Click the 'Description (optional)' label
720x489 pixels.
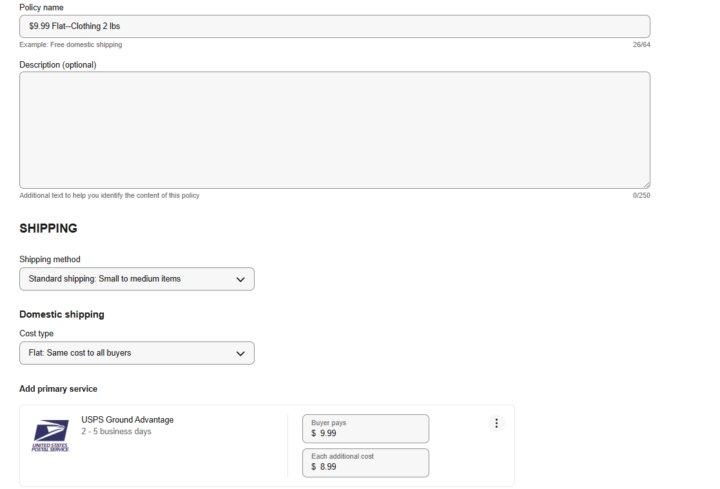click(58, 65)
